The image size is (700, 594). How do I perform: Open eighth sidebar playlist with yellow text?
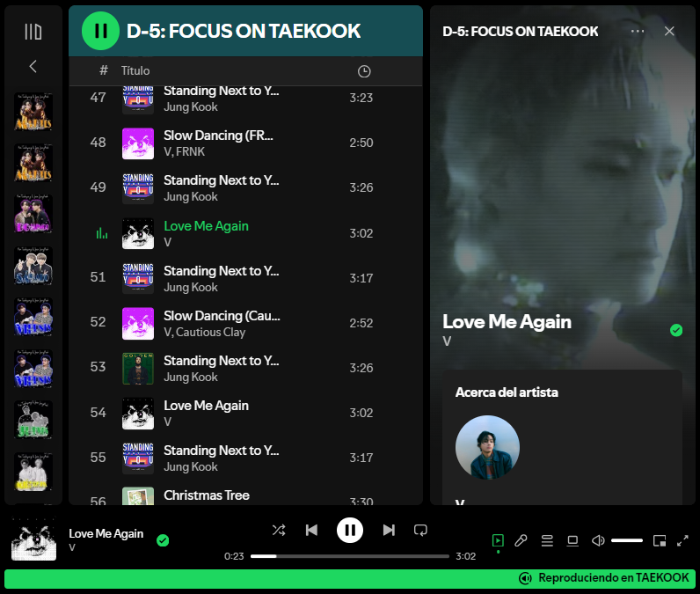(x=33, y=472)
